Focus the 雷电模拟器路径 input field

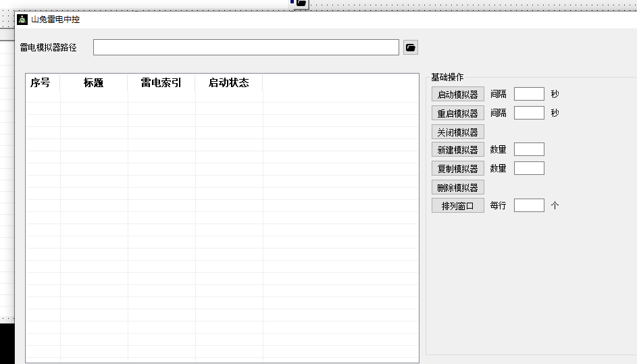pyautogui.click(x=246, y=47)
